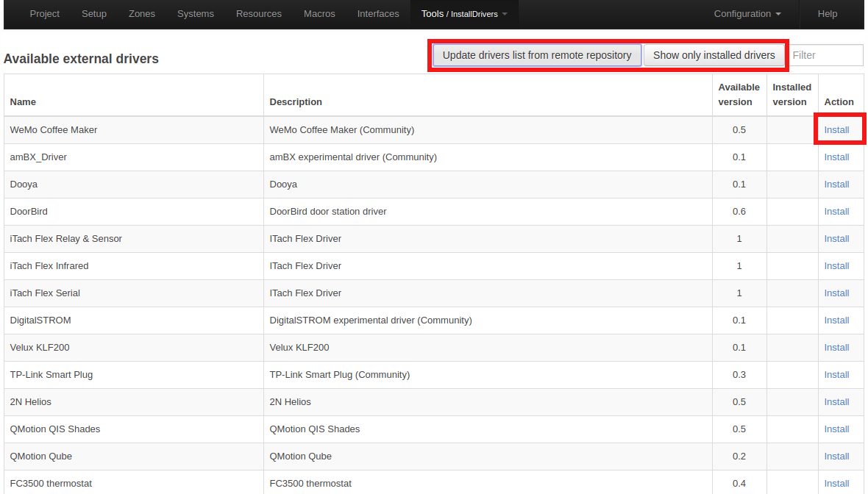Install the 2N Helios driver

(836, 401)
